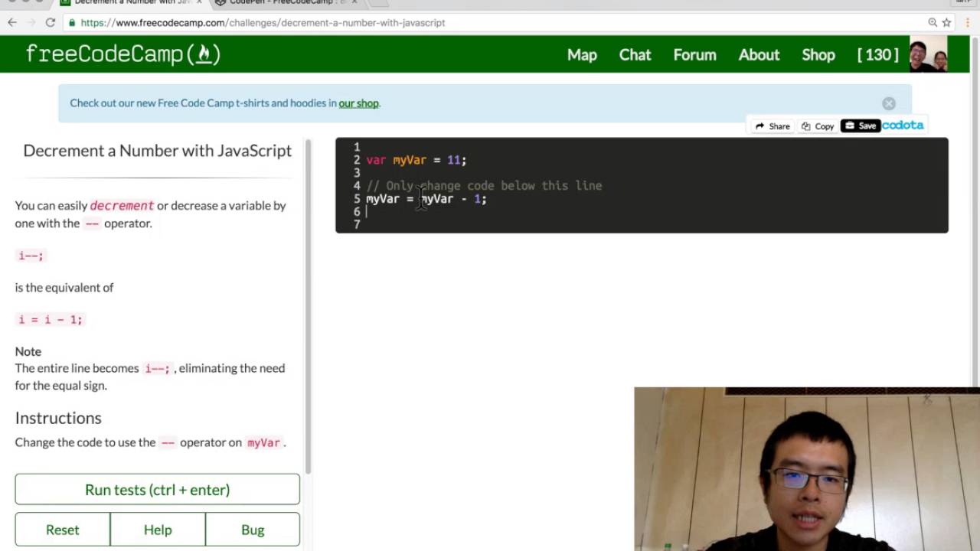
Task: Follow the 'our shop' link
Action: coord(358,103)
